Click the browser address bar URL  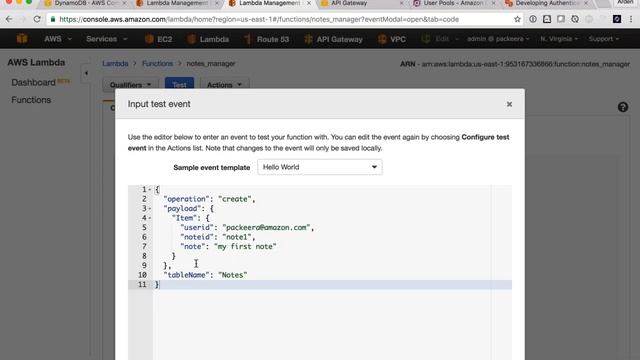click(x=259, y=19)
